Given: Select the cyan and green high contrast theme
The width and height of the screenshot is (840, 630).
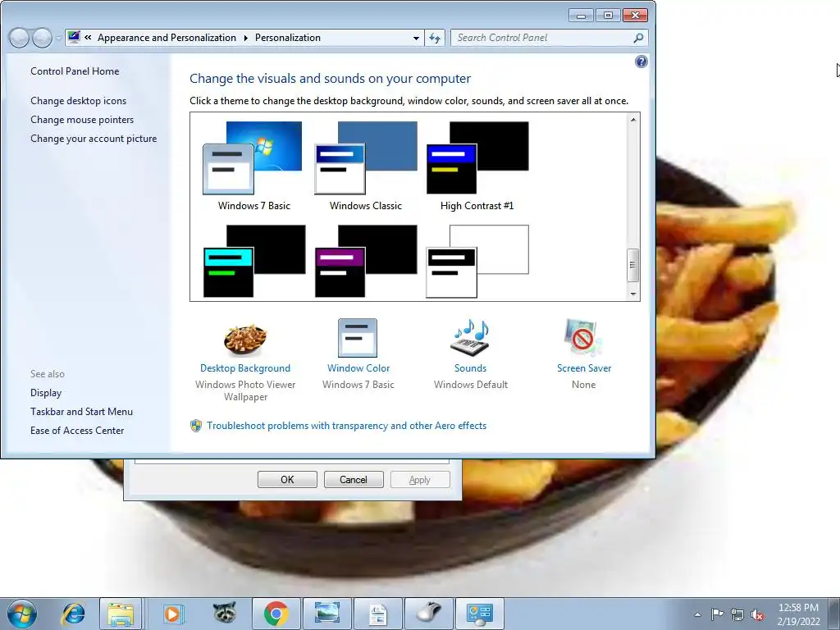Looking at the screenshot, I should point(253,261).
